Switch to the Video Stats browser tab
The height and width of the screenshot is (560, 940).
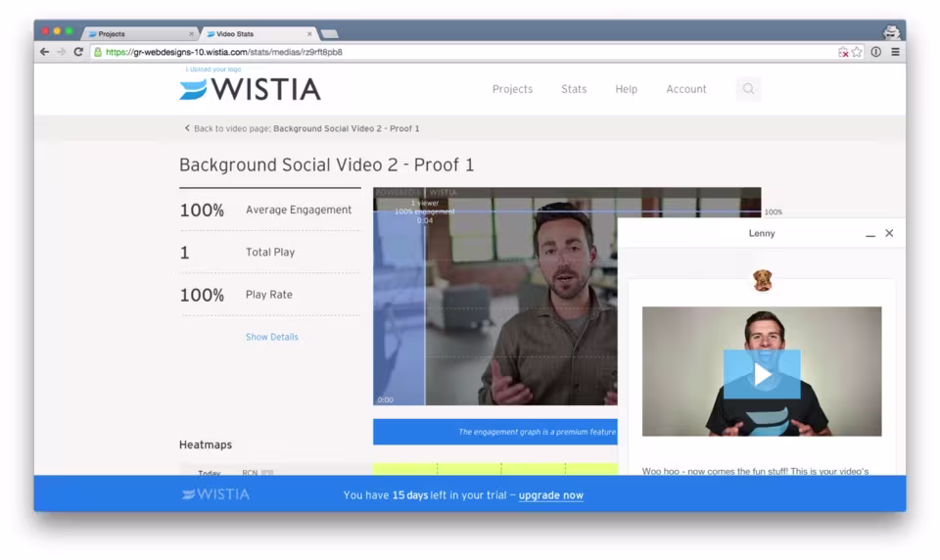click(x=258, y=34)
